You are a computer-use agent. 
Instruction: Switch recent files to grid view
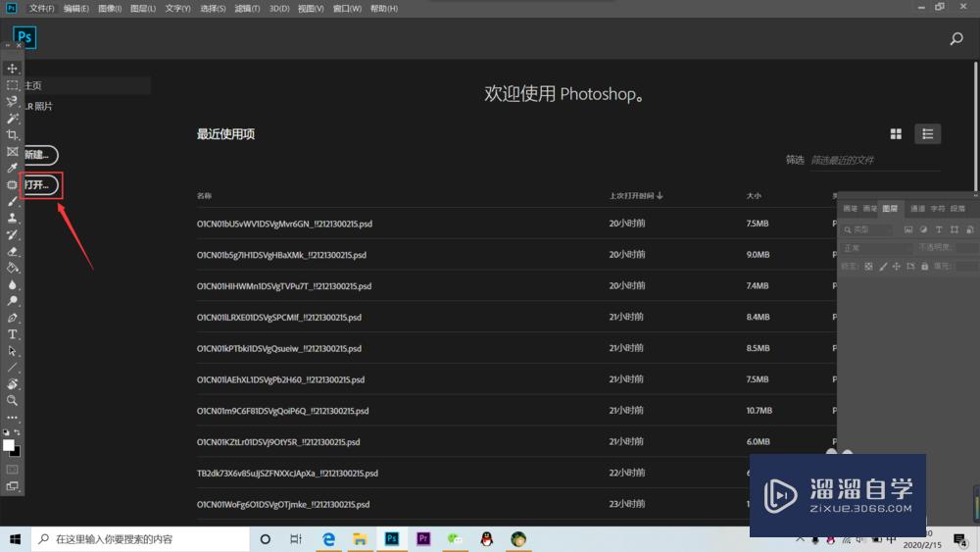[x=896, y=133]
